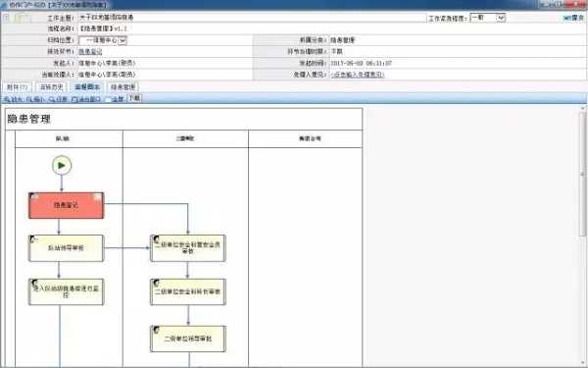Click the 所属分类 value 隐患管理
The width and height of the screenshot is (588, 368).
point(342,40)
